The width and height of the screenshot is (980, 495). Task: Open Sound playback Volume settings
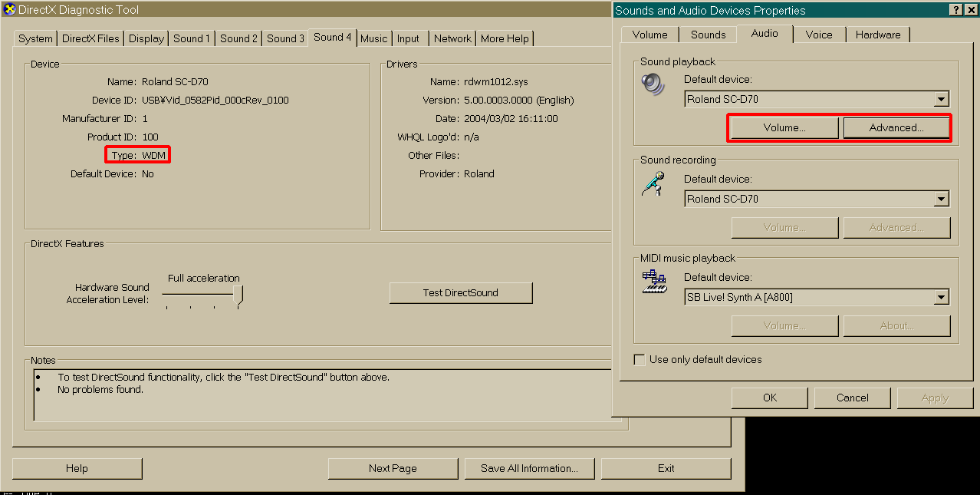click(784, 128)
